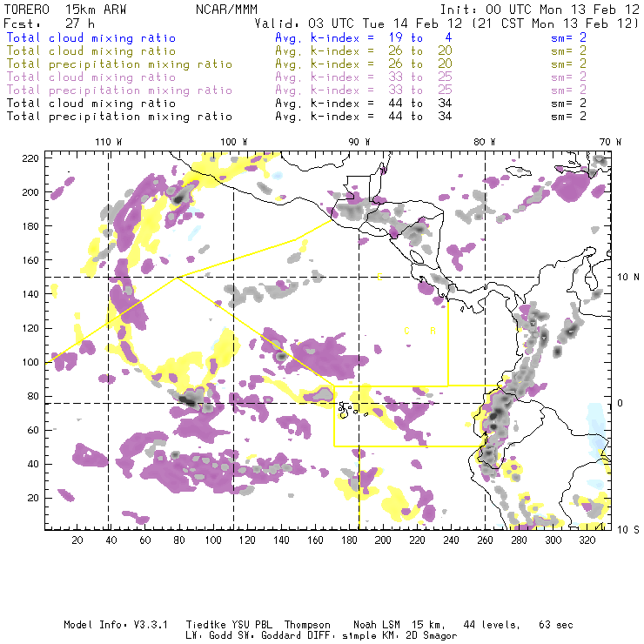Click the purple "Total precipitation mixing ratio" legend line

[x=119, y=91]
